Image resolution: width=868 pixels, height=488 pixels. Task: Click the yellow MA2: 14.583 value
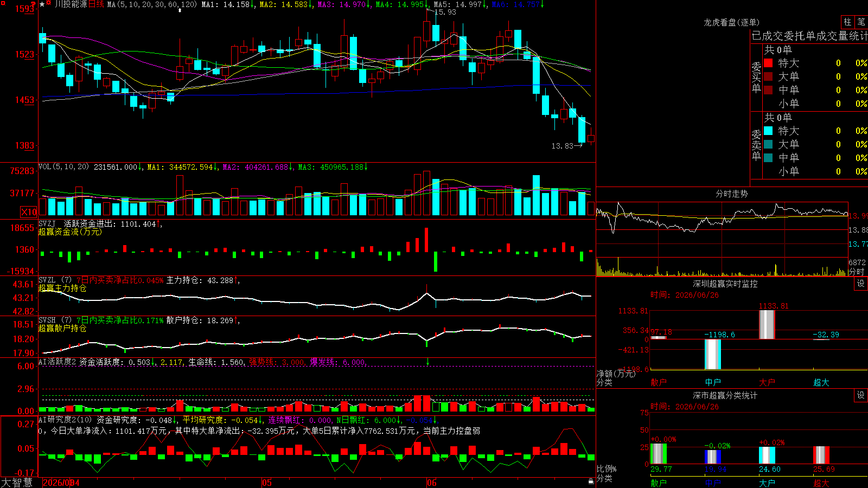[285, 4]
